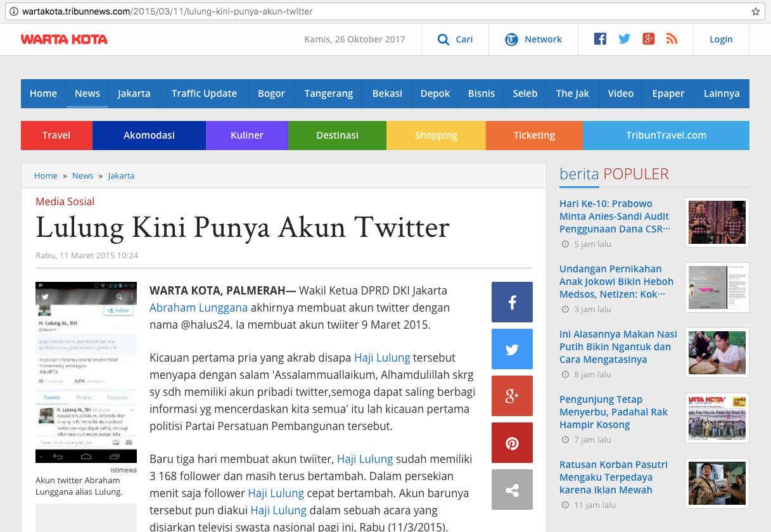Open Bogor section

tap(271, 93)
